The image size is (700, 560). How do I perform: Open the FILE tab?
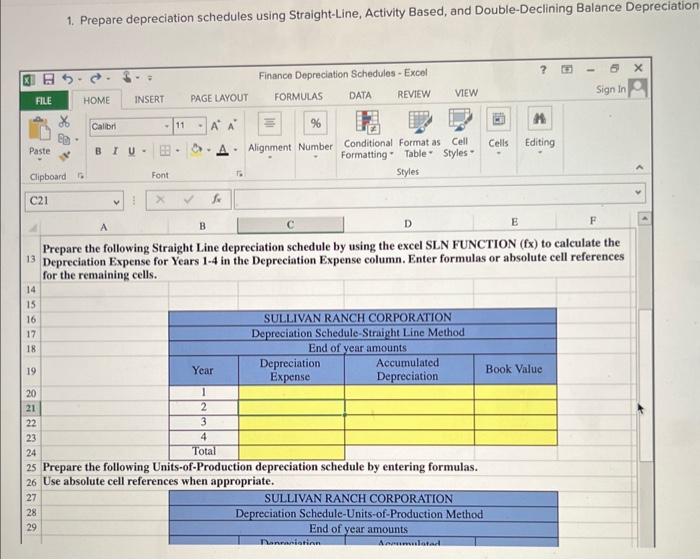(x=43, y=100)
